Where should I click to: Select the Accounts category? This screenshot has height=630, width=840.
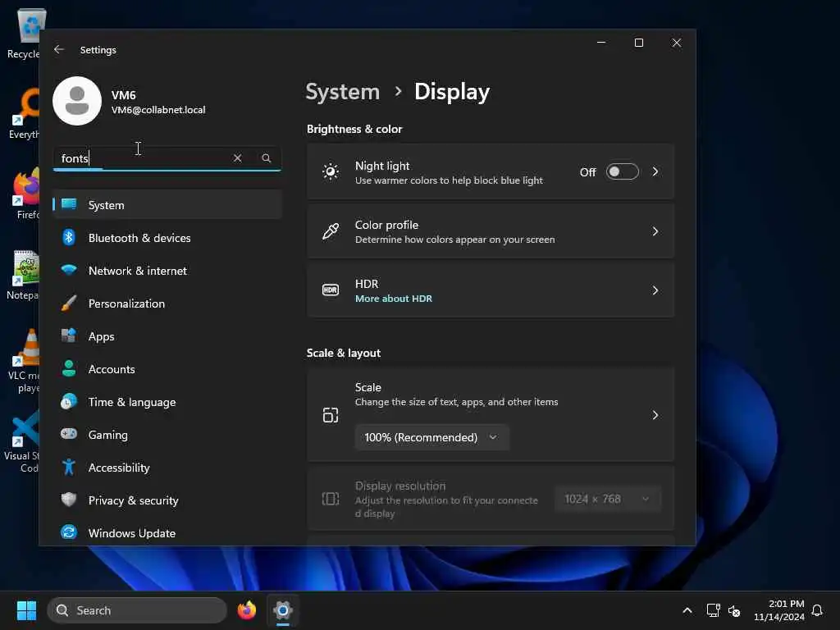pos(167,368)
